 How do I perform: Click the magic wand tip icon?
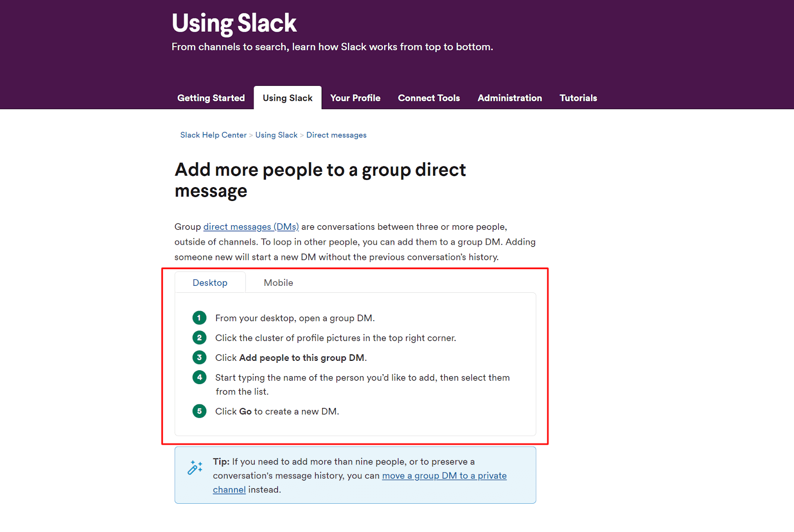coord(195,467)
